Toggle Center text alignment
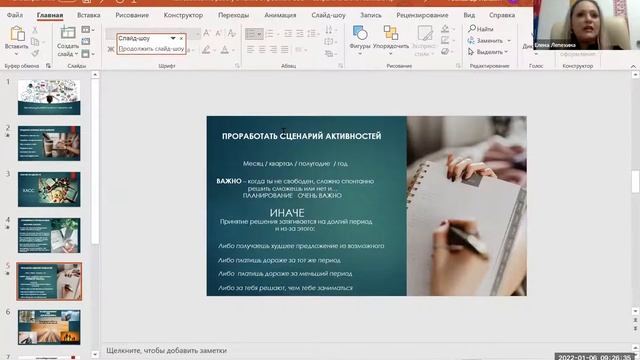Screen dimensions: 640x360 click(x=262, y=50)
